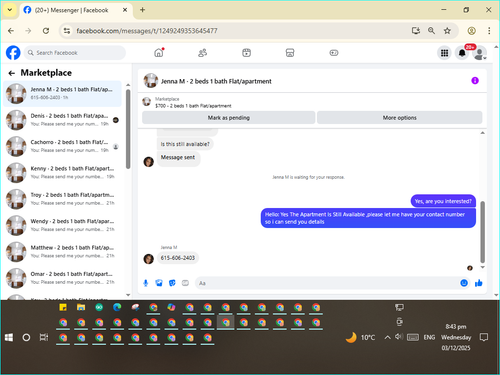The image size is (500, 375).
Task: Click chat scroll down arrow
Action: pyautogui.click(x=482, y=267)
